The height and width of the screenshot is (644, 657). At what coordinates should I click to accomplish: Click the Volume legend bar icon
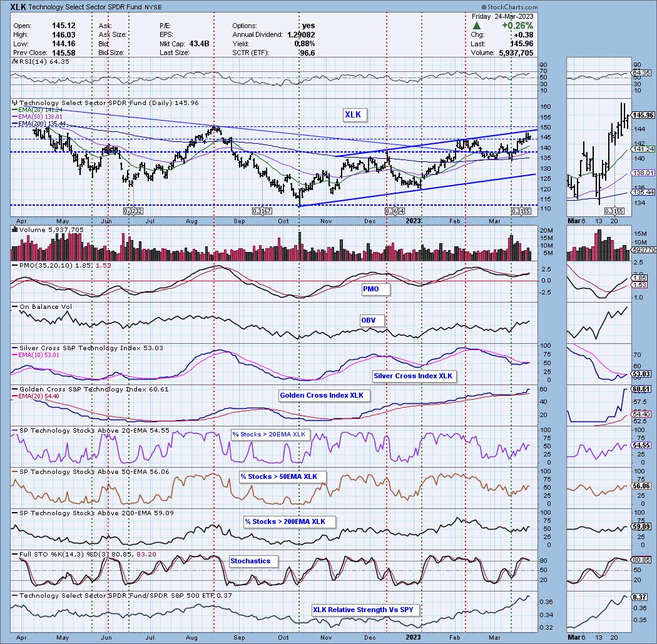click(x=15, y=229)
